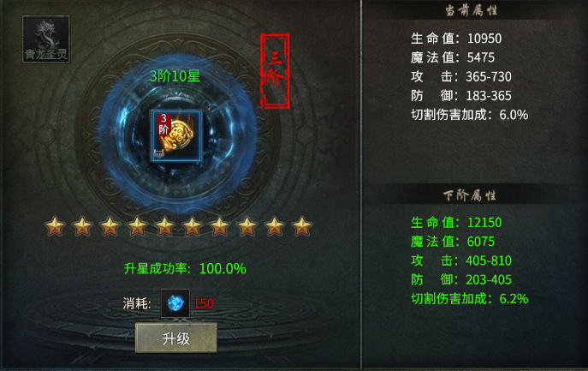
Task: Click next-tier 切割伤害加成 6.2% stat
Action: (470, 298)
